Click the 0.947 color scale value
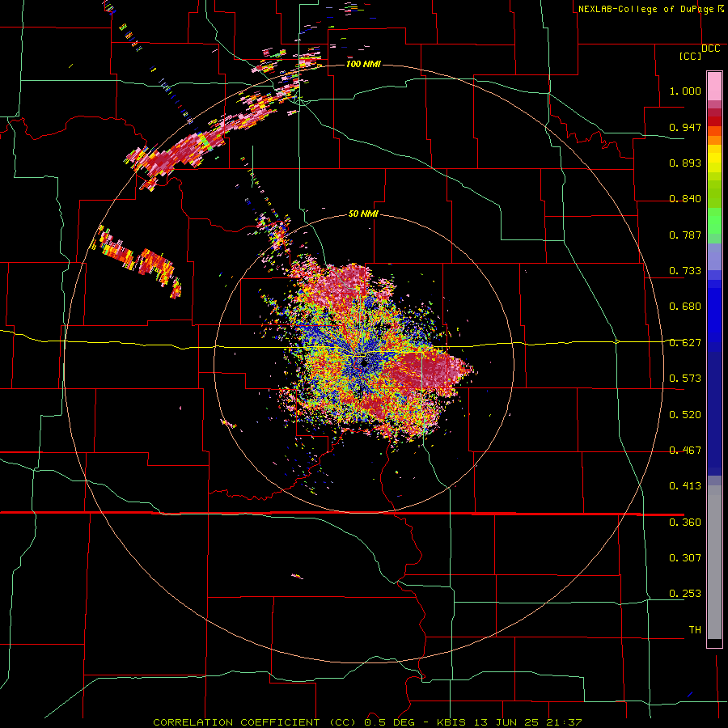The height and width of the screenshot is (728, 728). coord(685,127)
